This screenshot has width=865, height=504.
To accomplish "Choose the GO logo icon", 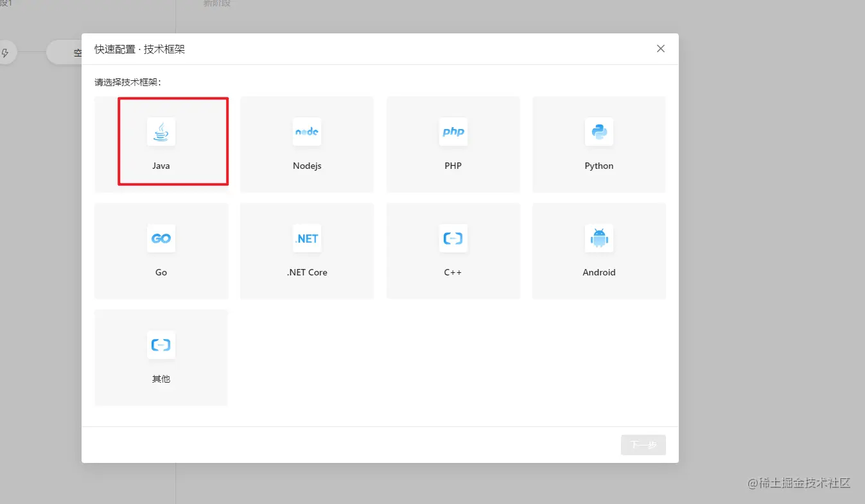I will 161,238.
